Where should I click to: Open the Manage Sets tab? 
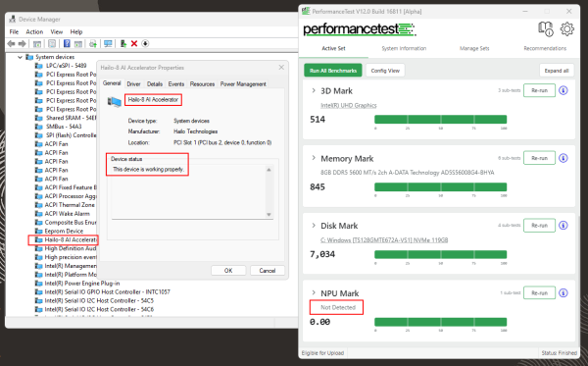474,48
